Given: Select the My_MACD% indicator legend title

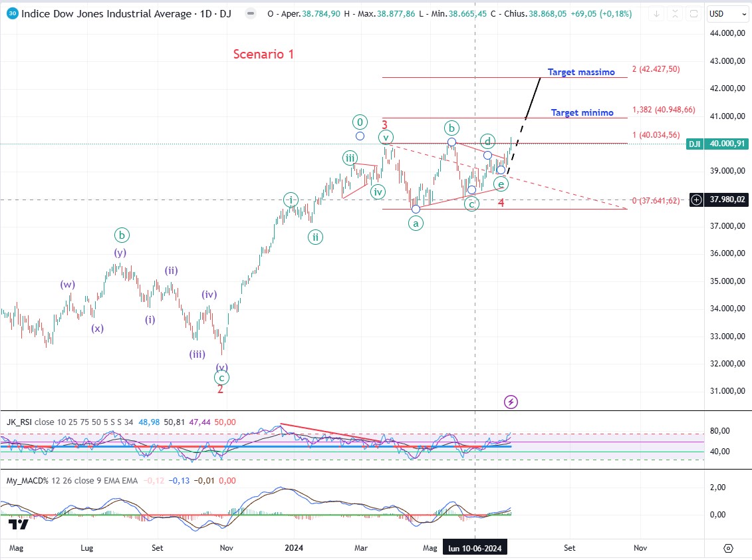Looking at the screenshot, I should pyautogui.click(x=27, y=480).
